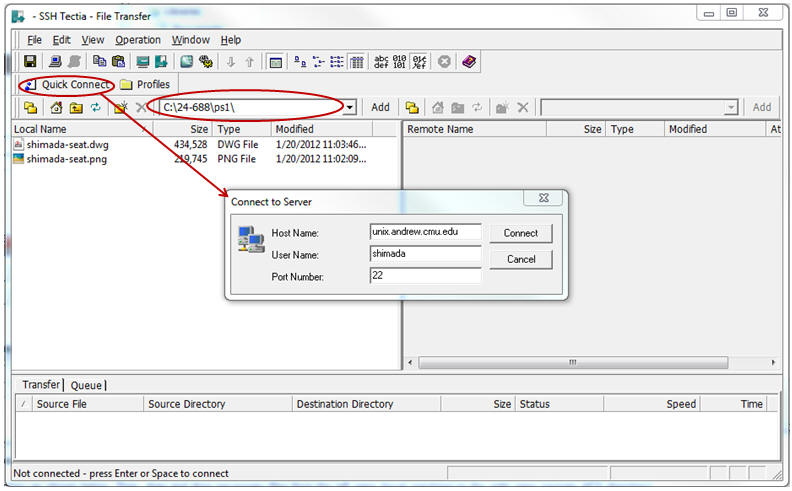Viewport: 792px width, 491px height.
Task: Open the Edit menu
Action: [62, 40]
